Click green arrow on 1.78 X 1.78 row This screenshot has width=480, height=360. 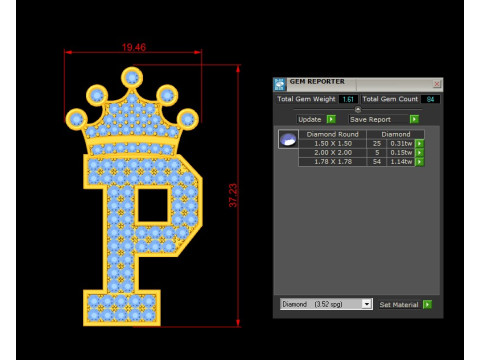pos(420,162)
